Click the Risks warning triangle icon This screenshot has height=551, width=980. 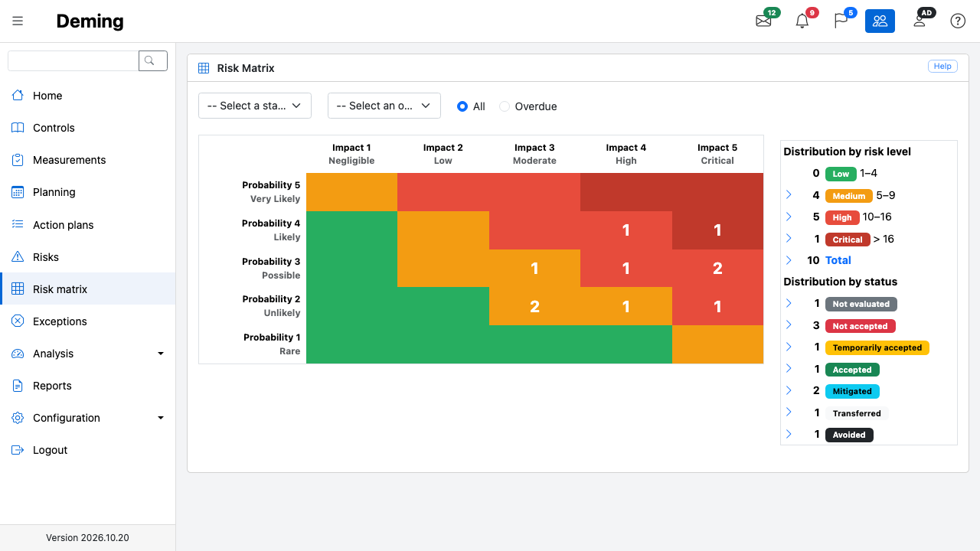point(18,257)
